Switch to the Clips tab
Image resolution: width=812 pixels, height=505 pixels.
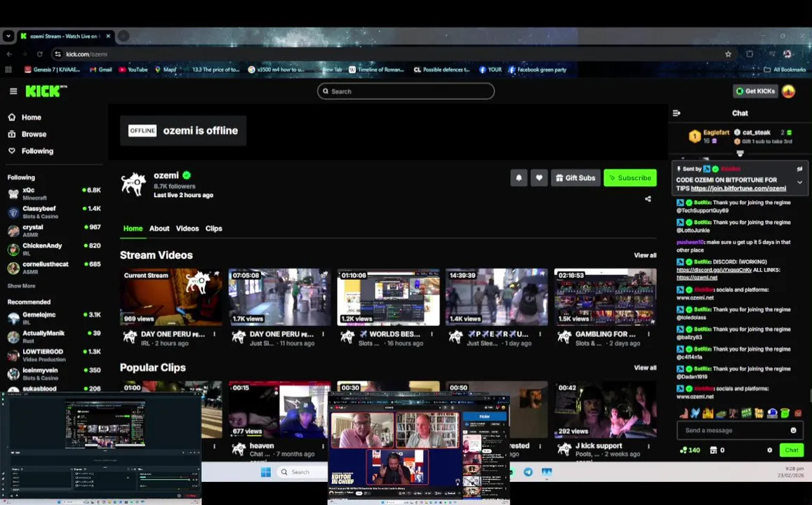(213, 228)
